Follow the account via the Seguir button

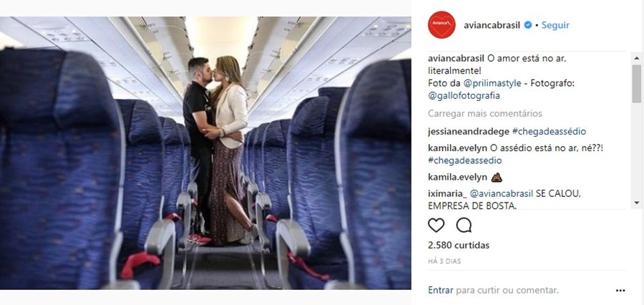pyautogui.click(x=555, y=25)
